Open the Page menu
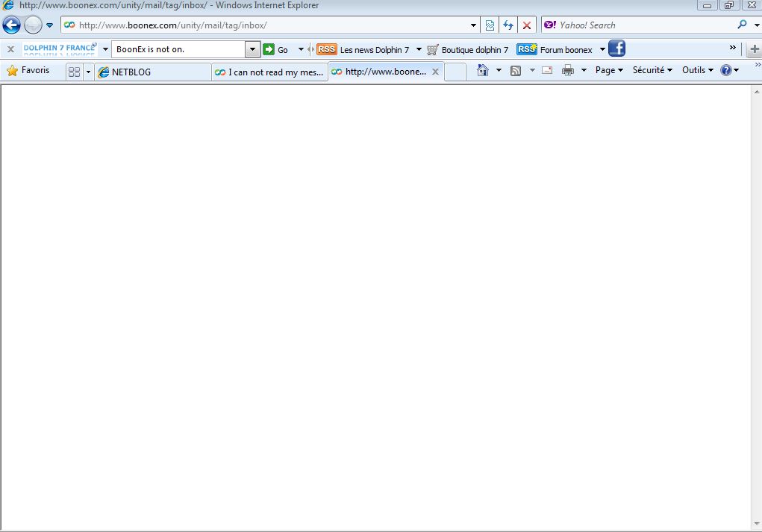The width and height of the screenshot is (762, 532). [610, 70]
